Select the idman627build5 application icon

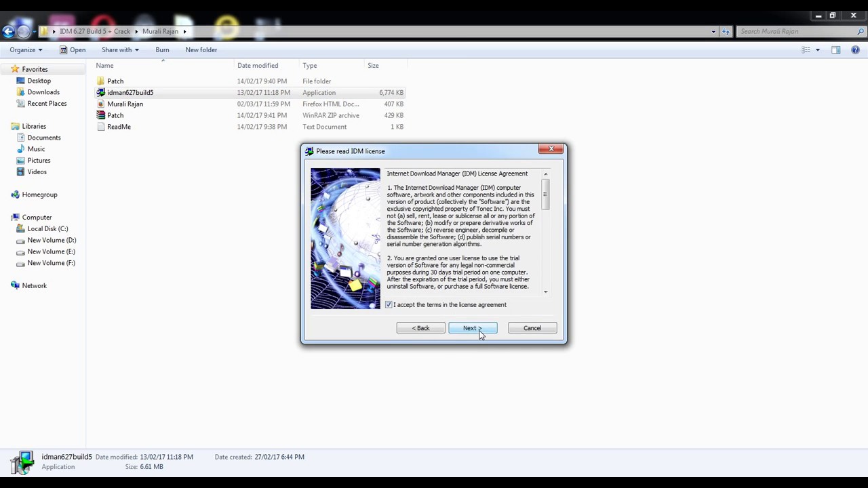pyautogui.click(x=101, y=93)
